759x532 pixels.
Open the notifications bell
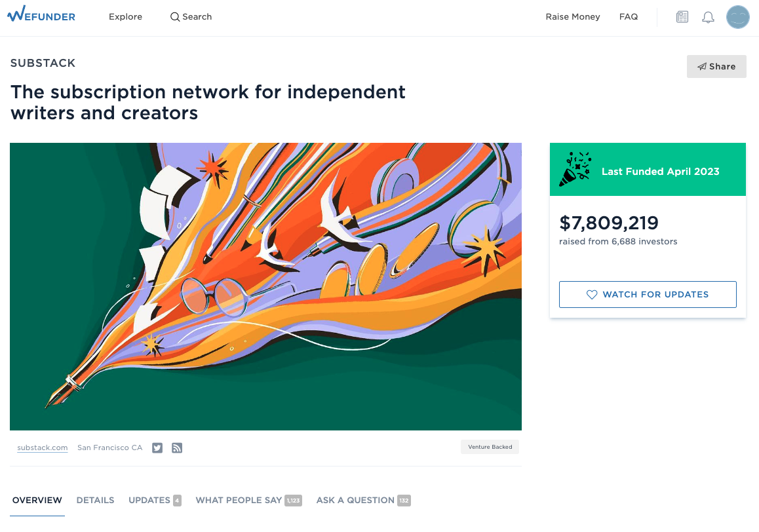tap(708, 17)
